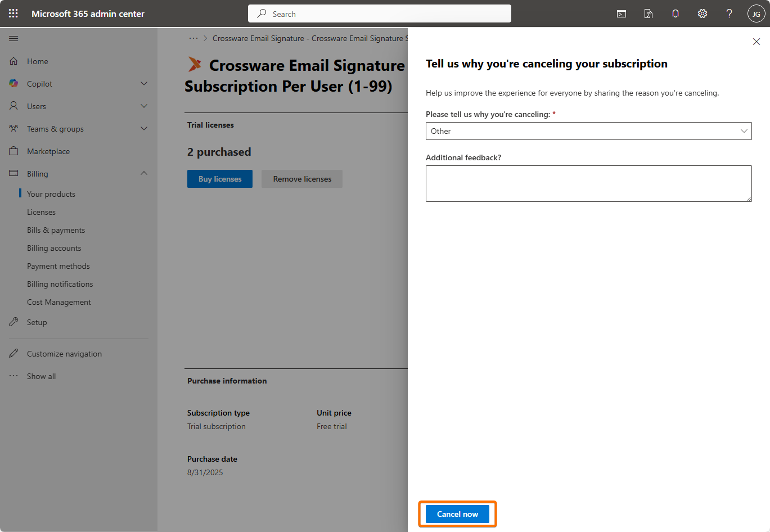The image size is (770, 532).
Task: Click the notifications bell icon
Action: pos(676,13)
